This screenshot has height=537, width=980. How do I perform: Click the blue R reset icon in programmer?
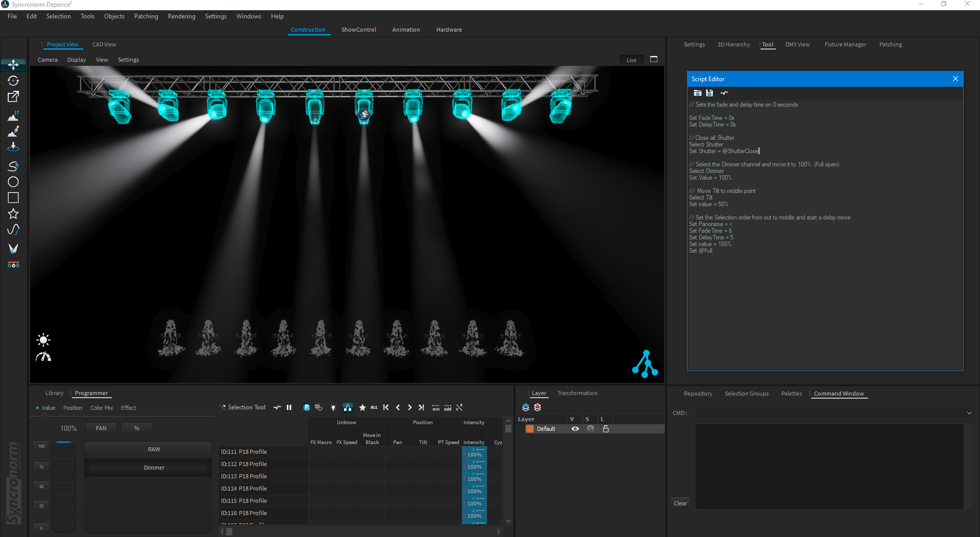click(x=307, y=408)
